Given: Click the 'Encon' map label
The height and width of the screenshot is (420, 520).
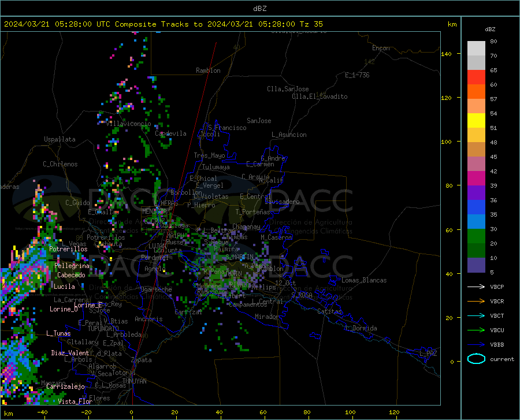Looking at the screenshot, I should pyautogui.click(x=381, y=48).
